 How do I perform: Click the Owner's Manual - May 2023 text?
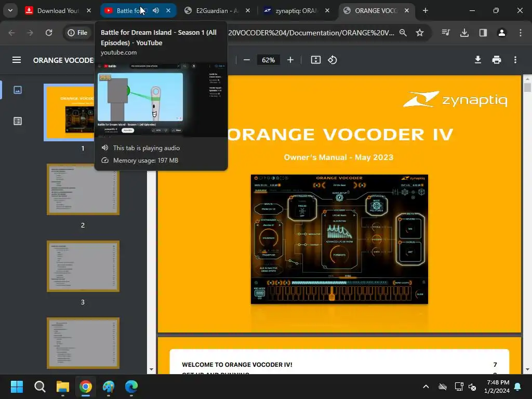[x=339, y=157]
